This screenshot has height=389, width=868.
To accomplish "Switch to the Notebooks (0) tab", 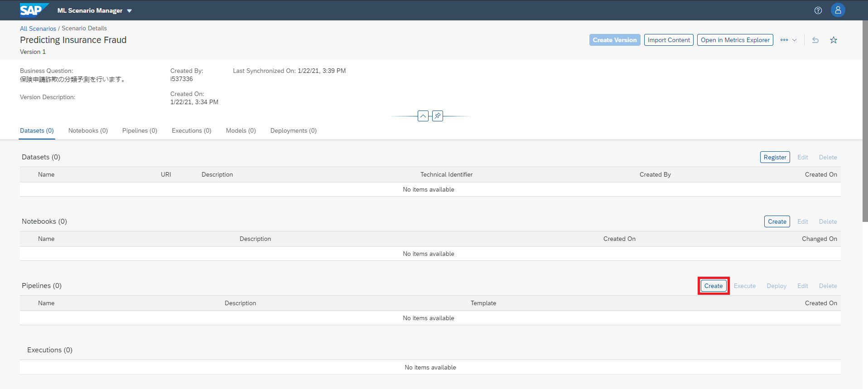I will click(88, 130).
